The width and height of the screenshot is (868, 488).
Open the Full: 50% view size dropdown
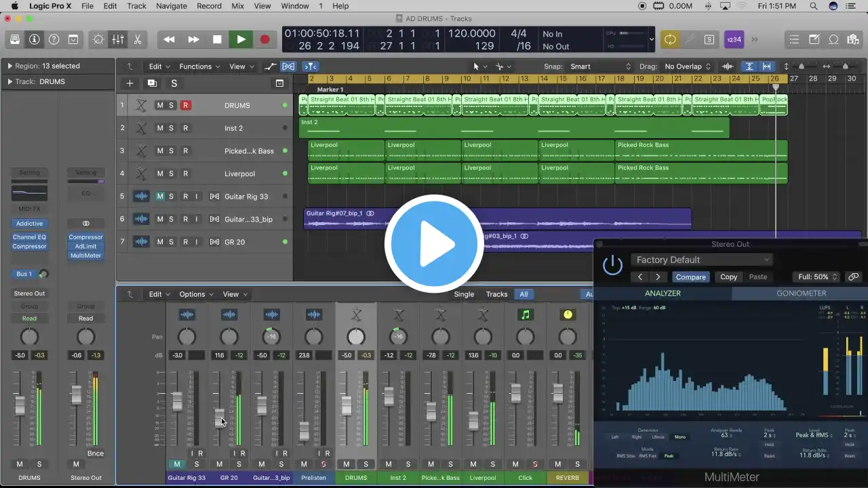coord(816,277)
